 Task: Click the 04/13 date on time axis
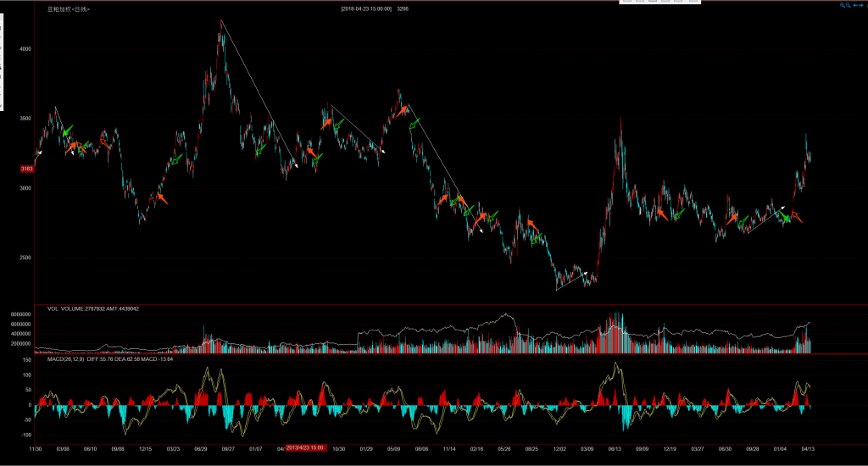click(810, 448)
